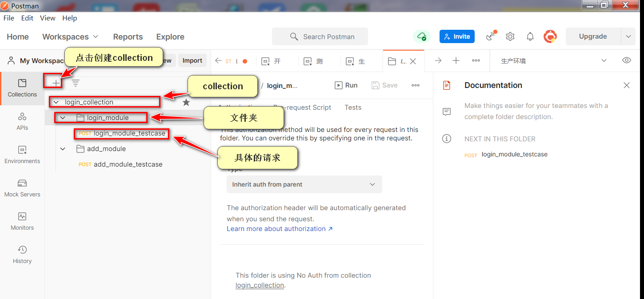The width and height of the screenshot is (644, 299).
Task: Select the Documentation page icon in right rail
Action: click(x=447, y=85)
